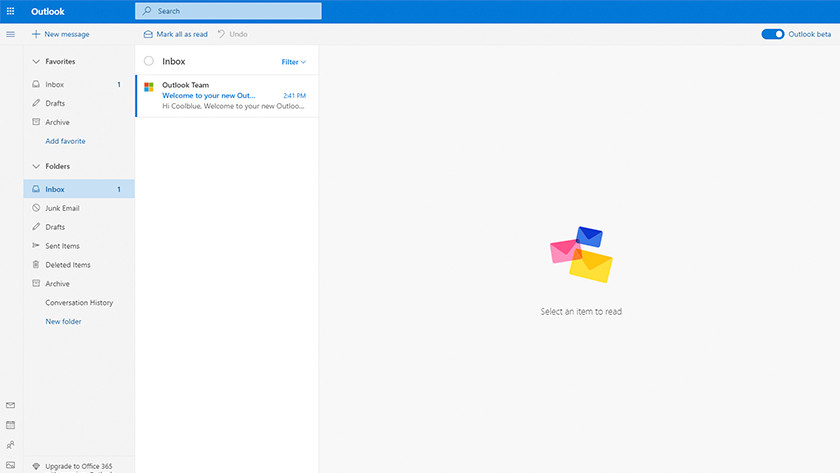Open Mail module icon in bottom sidebar
The height and width of the screenshot is (473, 840).
click(x=11, y=405)
